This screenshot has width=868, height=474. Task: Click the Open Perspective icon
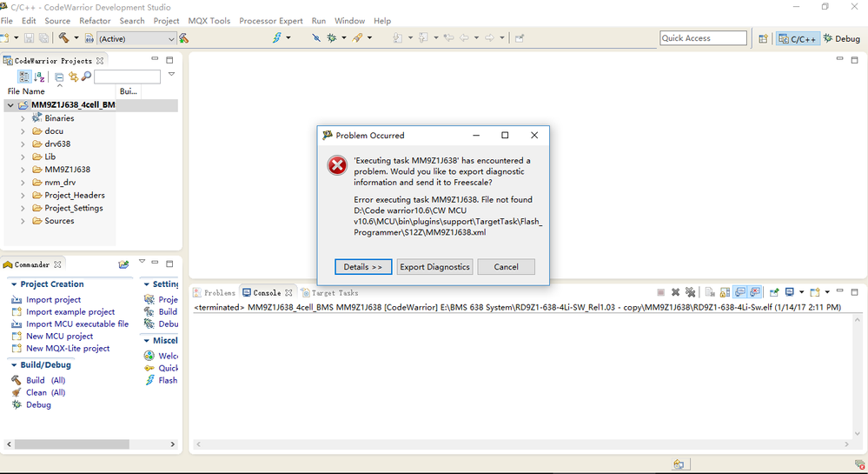coord(764,38)
